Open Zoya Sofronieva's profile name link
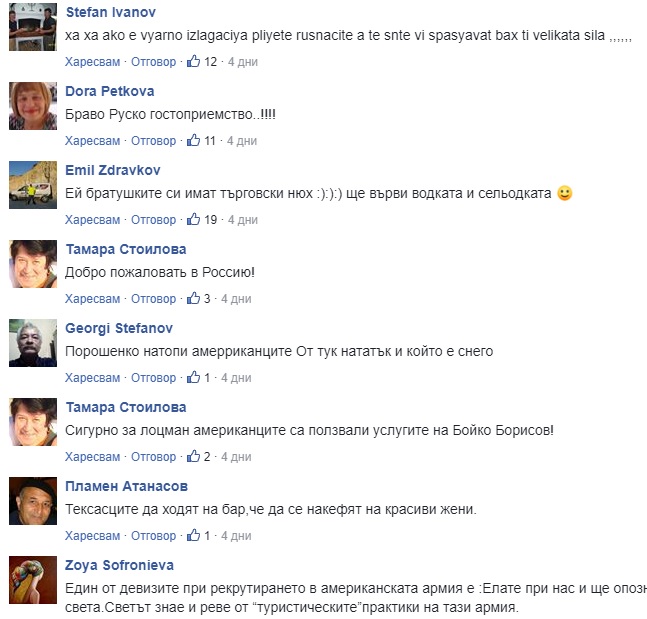The height and width of the screenshot is (619, 647). tap(120, 565)
